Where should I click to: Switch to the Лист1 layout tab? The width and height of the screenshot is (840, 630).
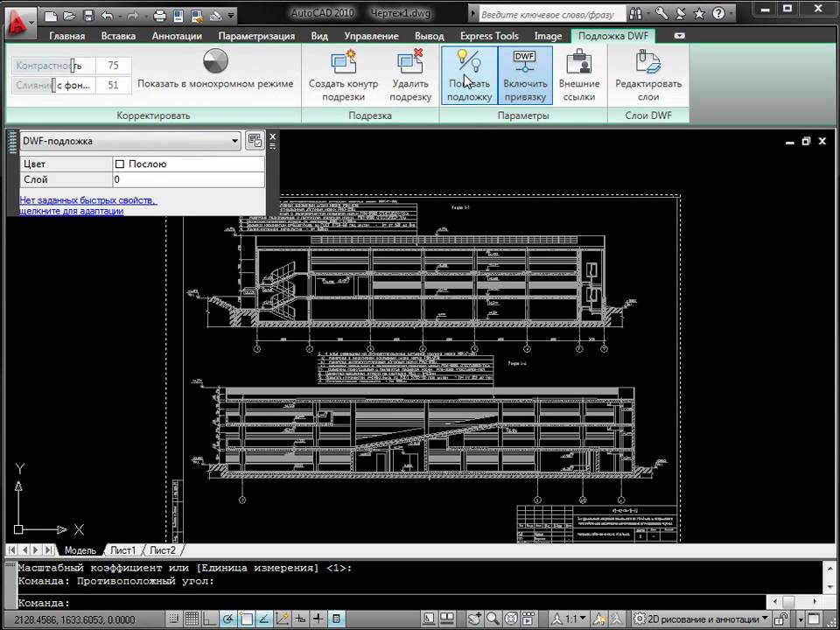pos(122,550)
